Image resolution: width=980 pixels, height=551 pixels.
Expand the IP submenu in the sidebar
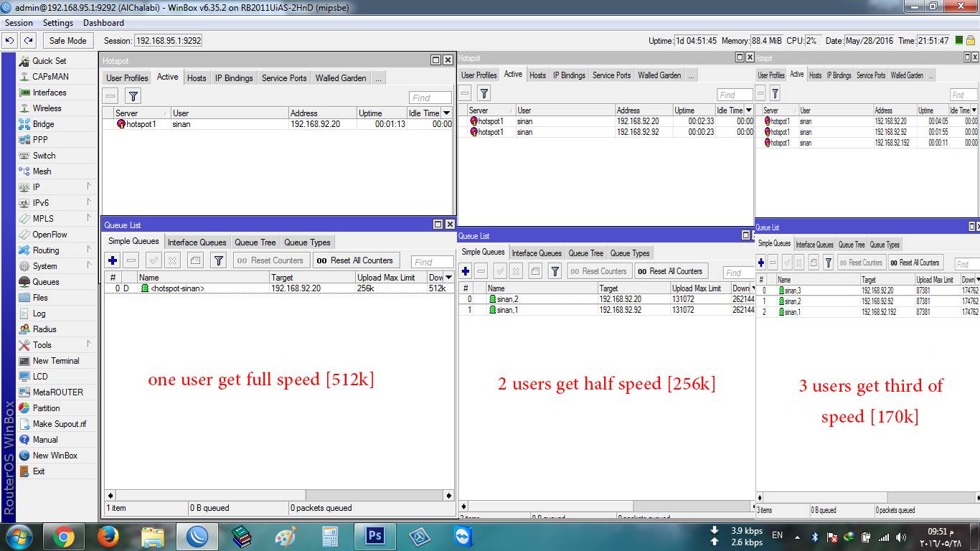point(89,187)
